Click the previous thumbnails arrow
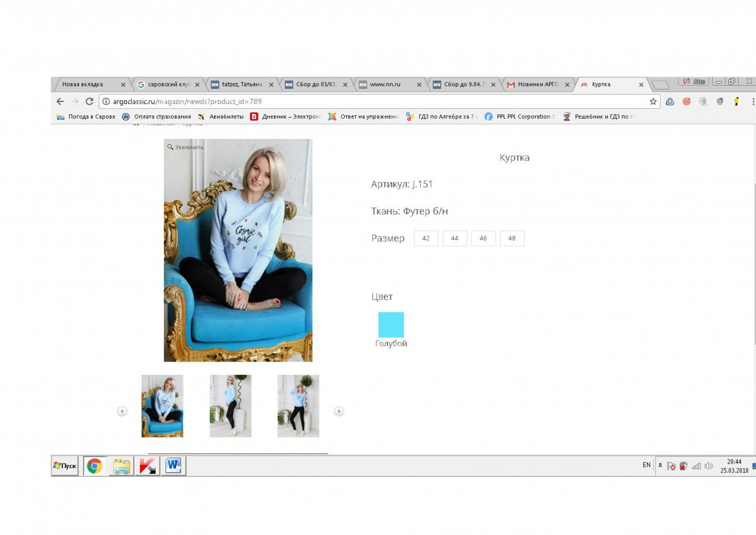This screenshot has height=535, width=756. point(122,411)
